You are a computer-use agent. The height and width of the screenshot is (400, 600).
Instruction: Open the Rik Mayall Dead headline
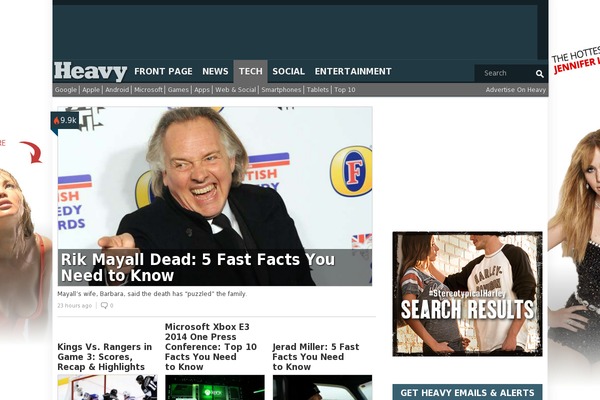coord(198,267)
